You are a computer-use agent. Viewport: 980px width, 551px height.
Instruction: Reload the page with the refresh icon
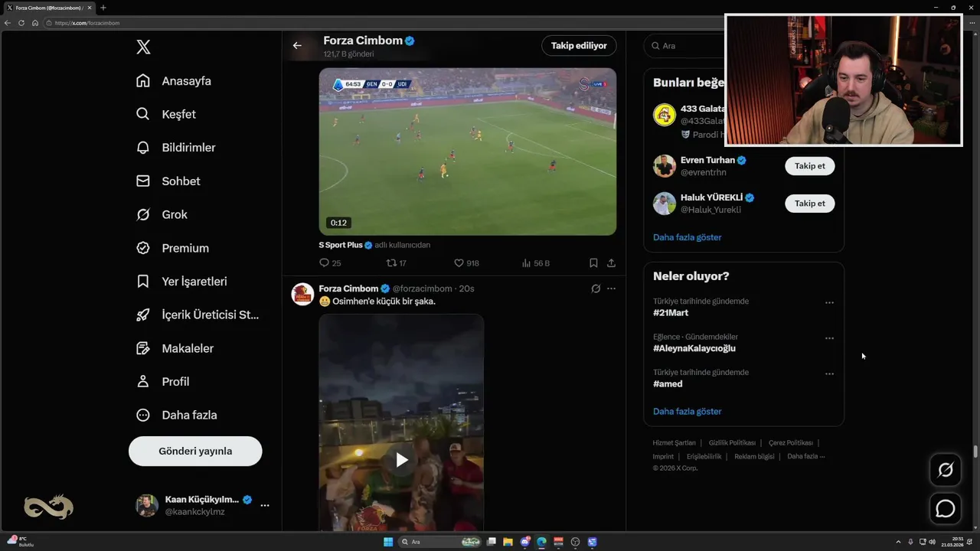click(21, 23)
